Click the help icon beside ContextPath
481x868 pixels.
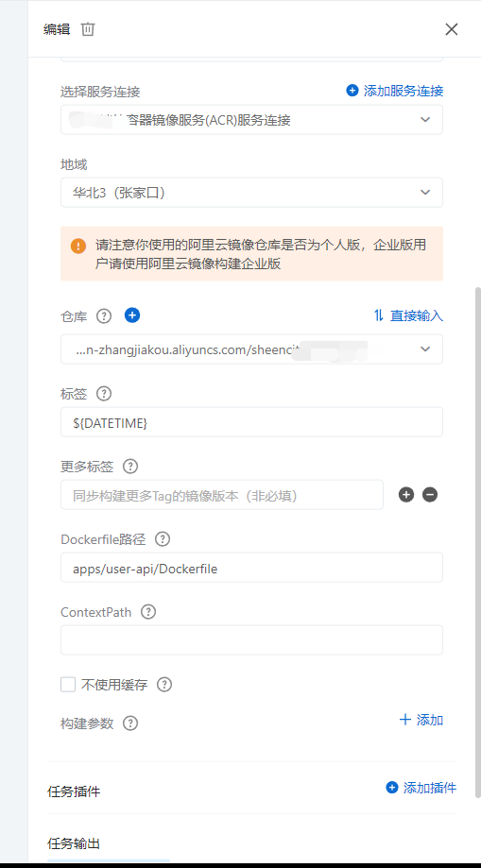[x=148, y=612]
